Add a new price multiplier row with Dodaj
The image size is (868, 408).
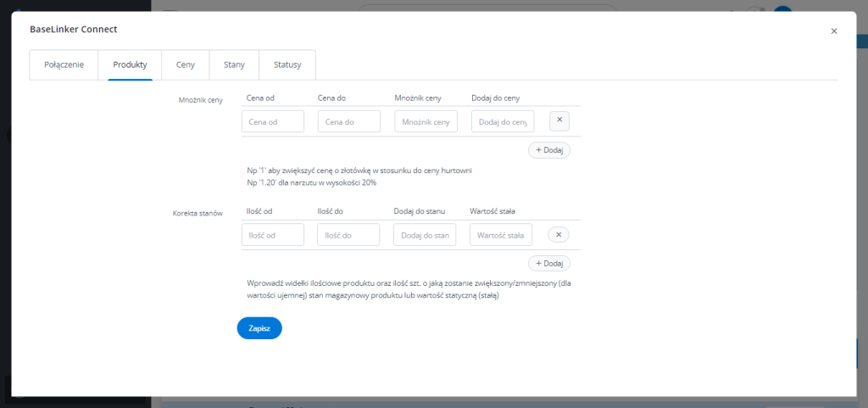549,150
